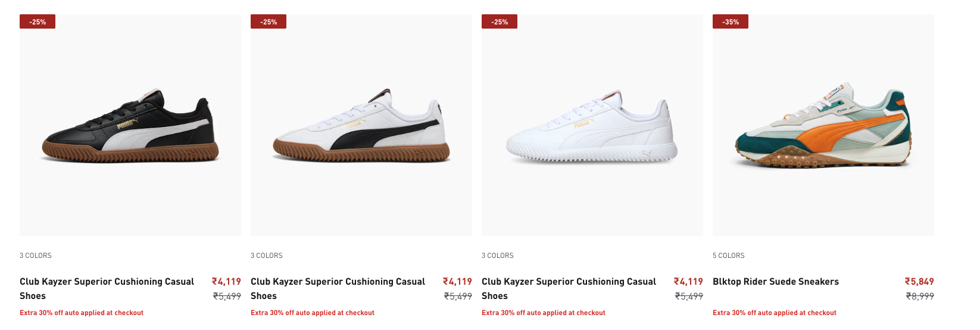Click the title under the black Club Kayzer shoe
Image resolution: width=980 pixels, height=330 pixels.
point(107,288)
